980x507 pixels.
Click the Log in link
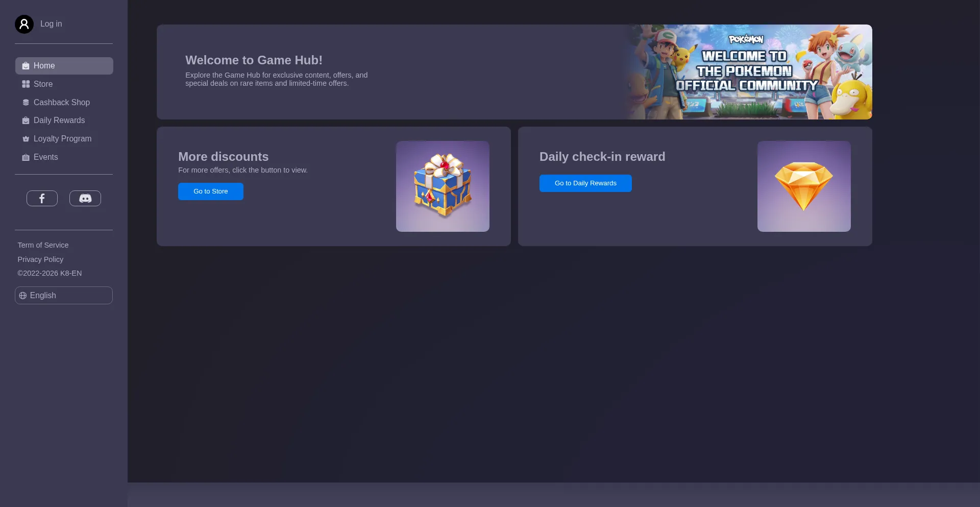tap(51, 24)
